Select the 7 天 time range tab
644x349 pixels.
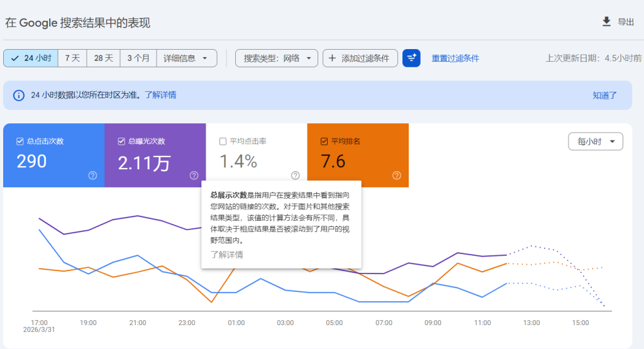[x=72, y=58]
